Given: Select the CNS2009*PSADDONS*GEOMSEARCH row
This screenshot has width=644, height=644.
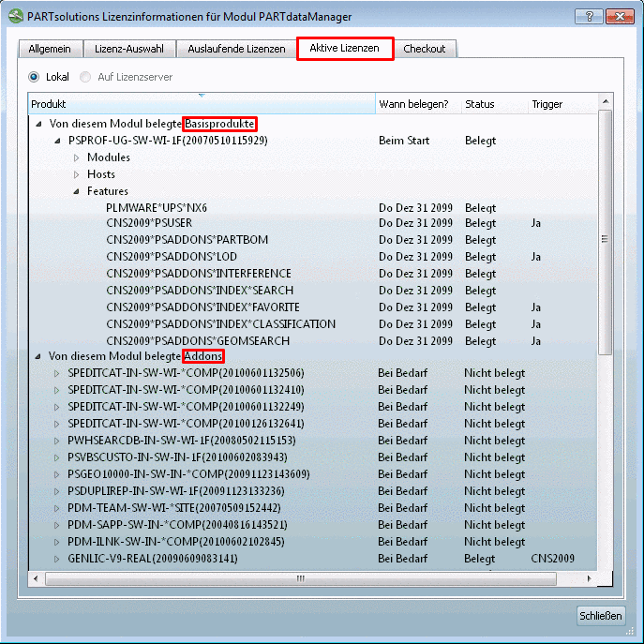Looking at the screenshot, I should (312, 341).
